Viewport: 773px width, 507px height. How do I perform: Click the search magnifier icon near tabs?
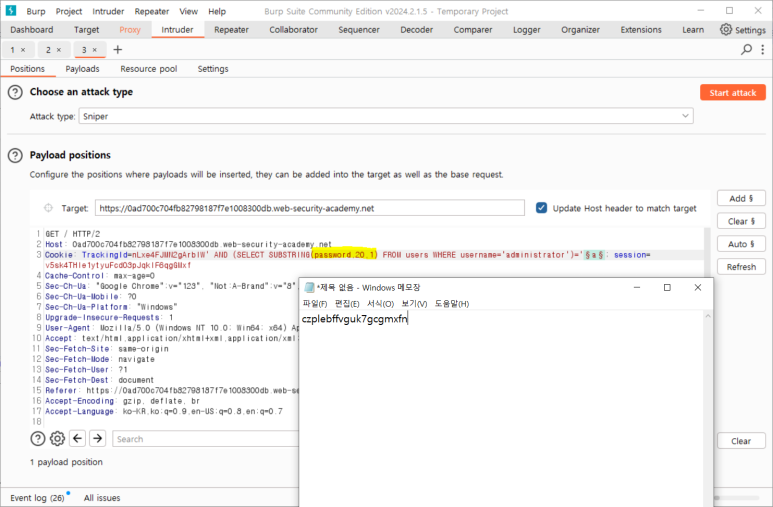[747, 49]
